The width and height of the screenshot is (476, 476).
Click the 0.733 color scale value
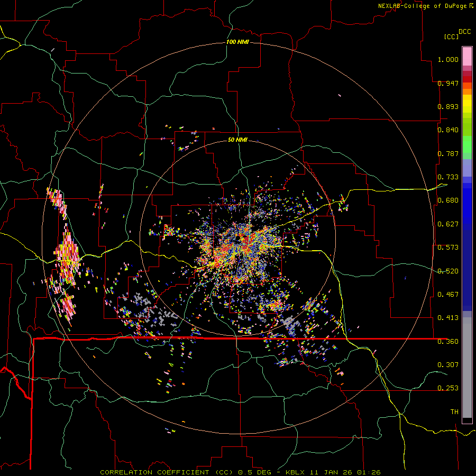point(448,177)
